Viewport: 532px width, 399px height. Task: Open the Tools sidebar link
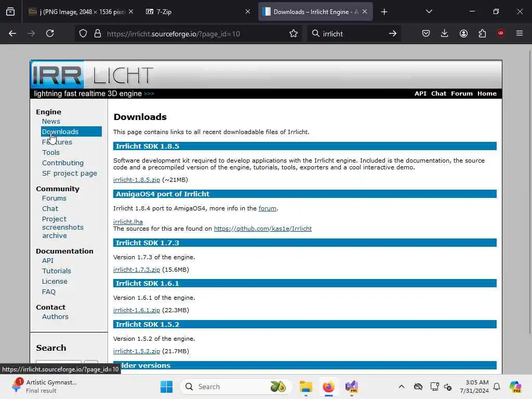click(51, 153)
